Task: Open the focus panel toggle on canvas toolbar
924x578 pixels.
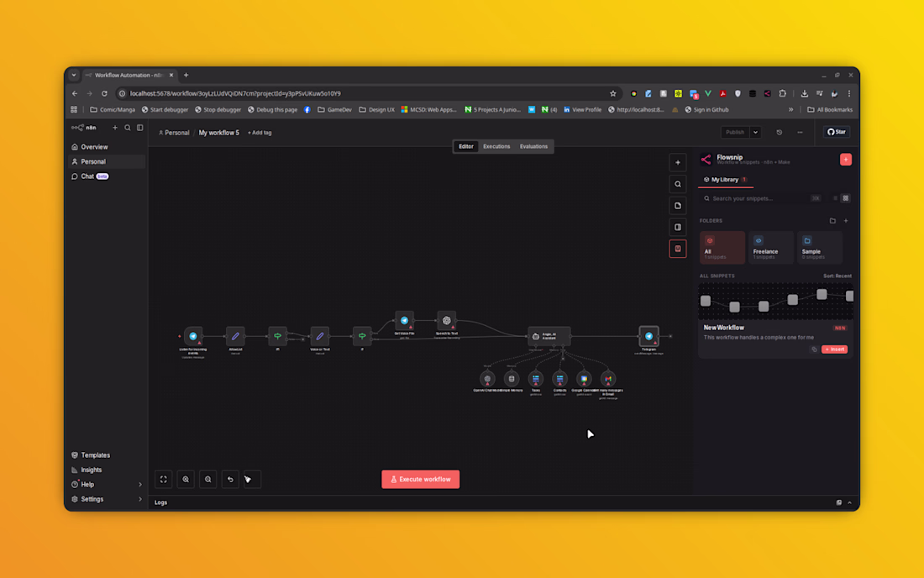Action: [678, 228]
